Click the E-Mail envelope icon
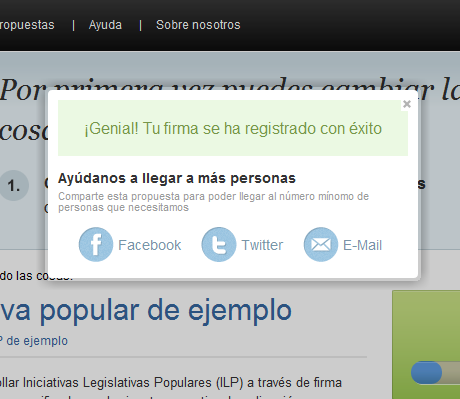 (321, 244)
